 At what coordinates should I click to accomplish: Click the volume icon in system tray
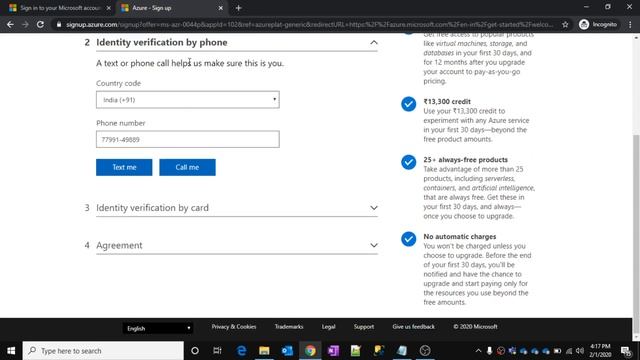pyautogui.click(x=580, y=351)
